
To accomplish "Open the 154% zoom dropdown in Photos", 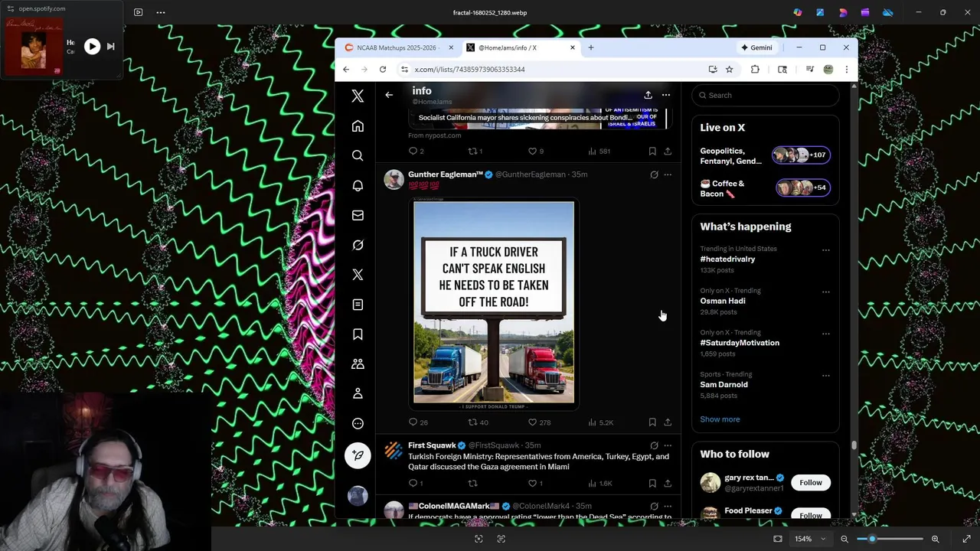I will (x=809, y=539).
